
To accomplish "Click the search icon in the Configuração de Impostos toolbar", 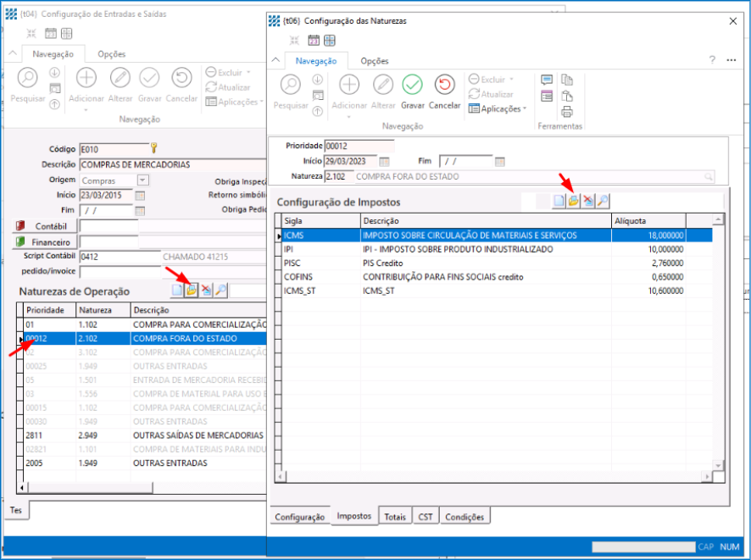I will 603,201.
